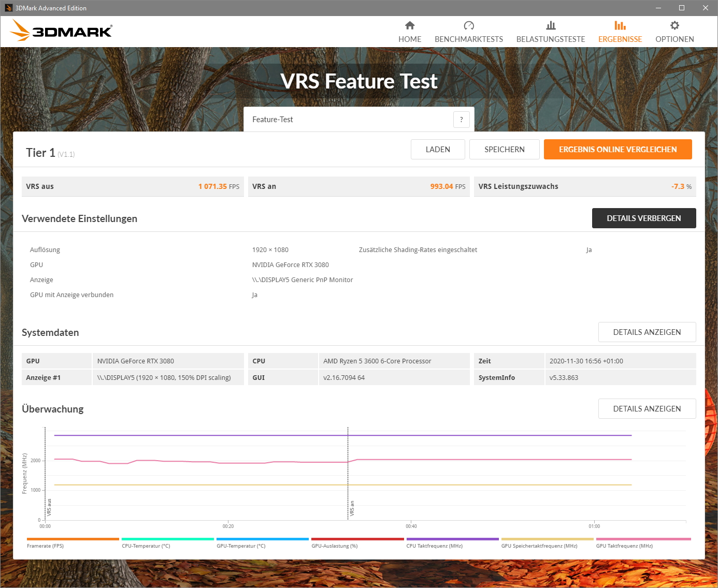Click the 3DMark logo
Image resolution: width=718 pixels, height=588 pixels.
click(x=61, y=31)
